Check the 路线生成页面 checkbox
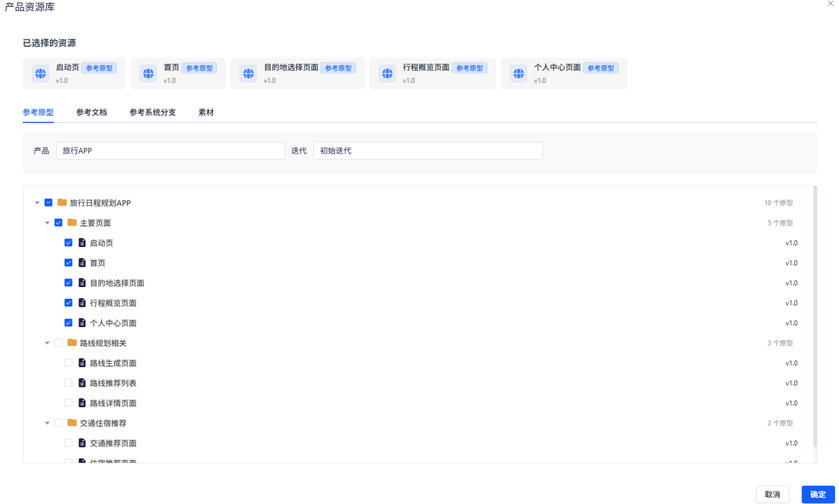Image resolution: width=839 pixels, height=504 pixels. 68,363
